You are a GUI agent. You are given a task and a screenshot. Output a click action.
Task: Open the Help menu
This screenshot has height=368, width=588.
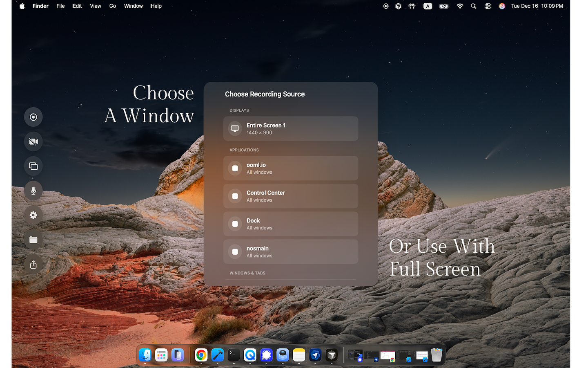coord(156,6)
